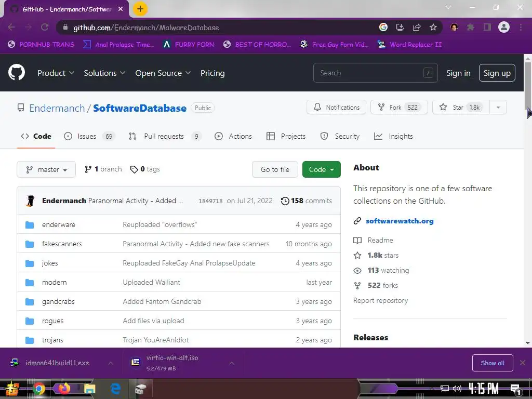This screenshot has width=532, height=399.
Task: Open the Readme link in About
Action: click(x=380, y=240)
